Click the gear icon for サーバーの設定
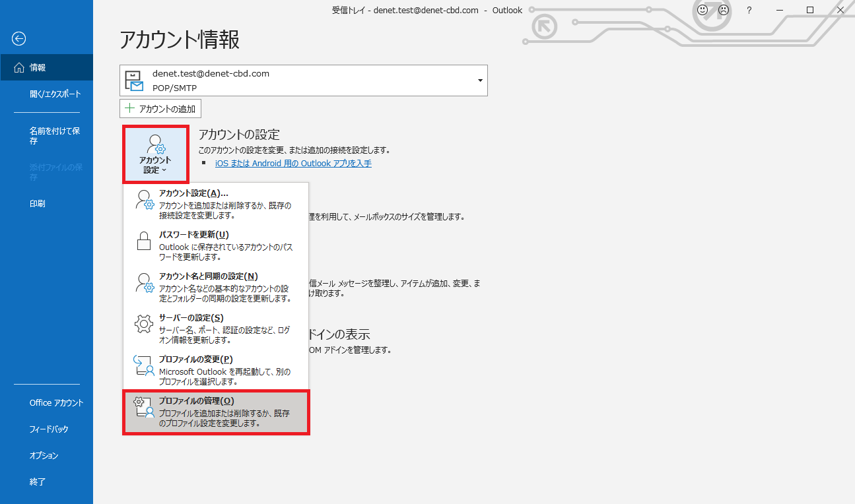This screenshot has width=855, height=504. tap(144, 324)
